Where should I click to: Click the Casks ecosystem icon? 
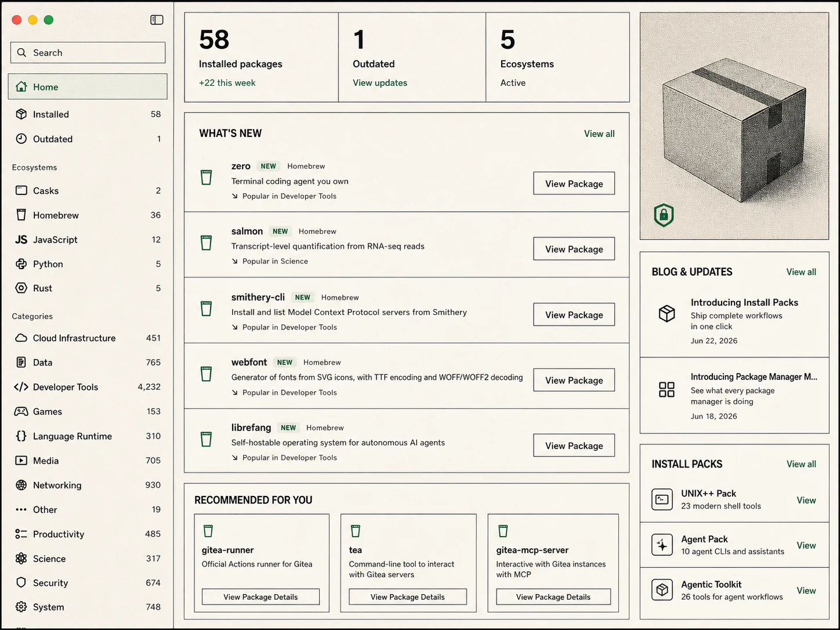21,190
